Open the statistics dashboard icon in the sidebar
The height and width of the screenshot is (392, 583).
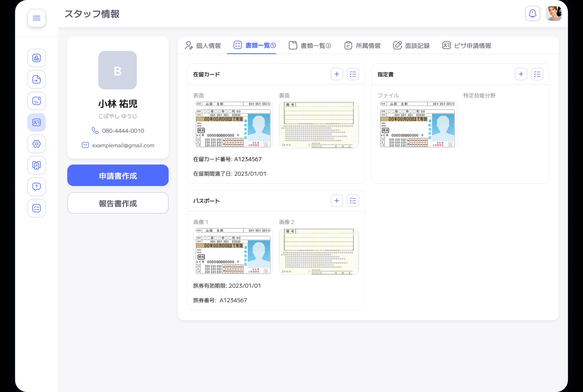coord(37,58)
